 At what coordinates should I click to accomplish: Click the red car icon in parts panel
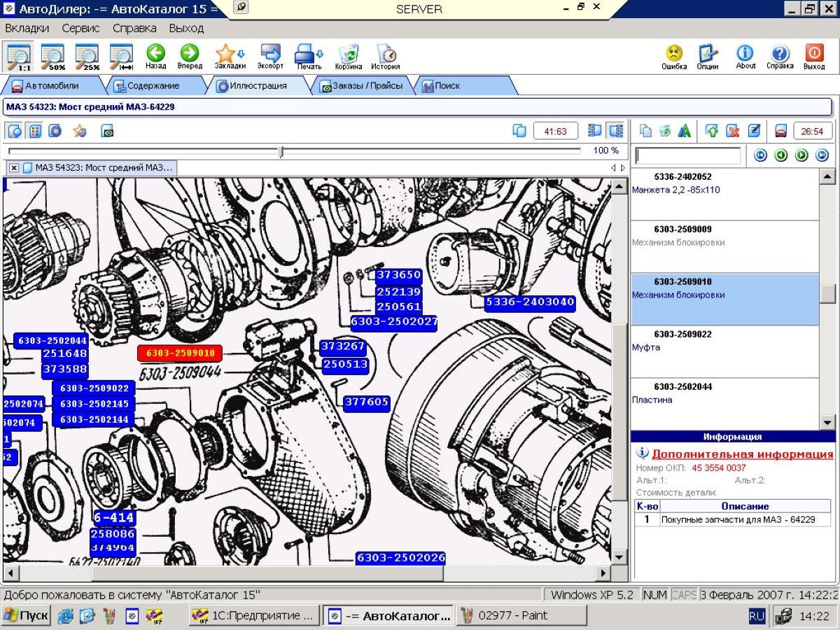pyautogui.click(x=781, y=131)
